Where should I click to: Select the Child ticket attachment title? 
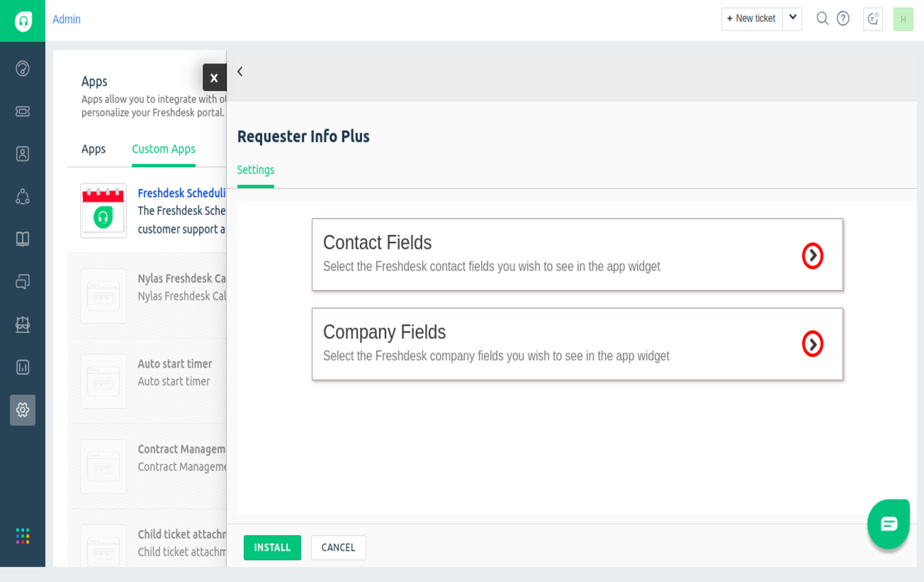tap(182, 534)
